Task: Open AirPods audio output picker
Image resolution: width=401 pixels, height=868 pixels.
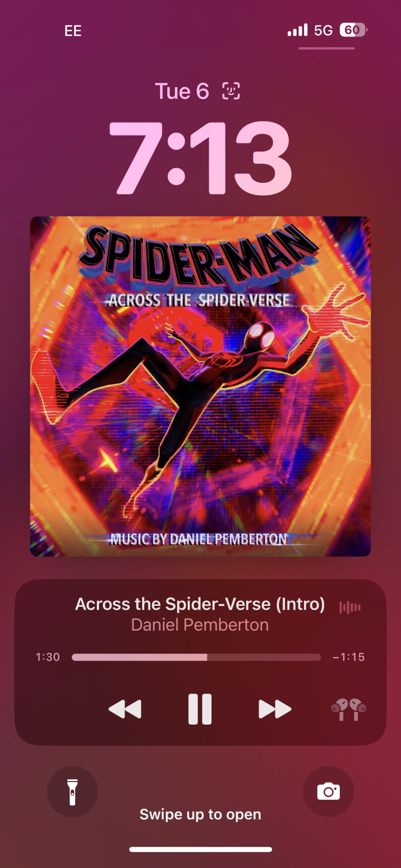Action: 349,710
